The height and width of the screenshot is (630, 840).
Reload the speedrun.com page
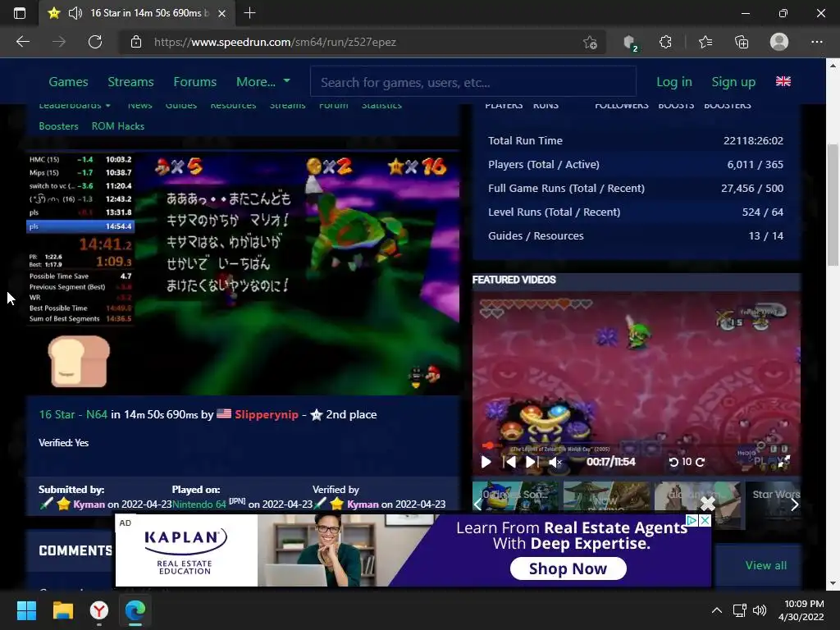[95, 42]
